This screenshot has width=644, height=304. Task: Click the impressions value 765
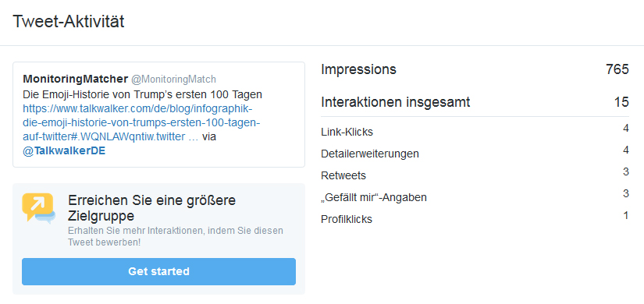(617, 69)
